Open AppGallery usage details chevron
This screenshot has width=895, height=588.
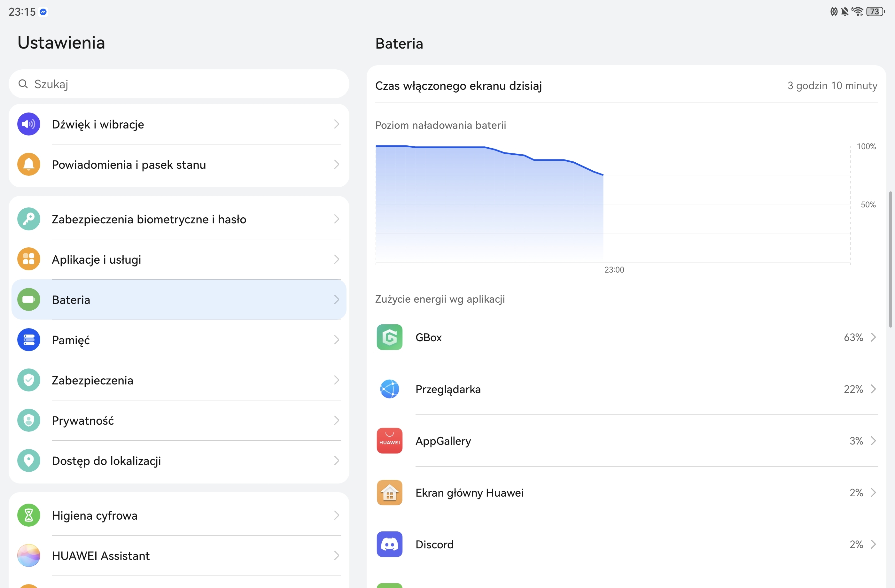[x=874, y=441]
